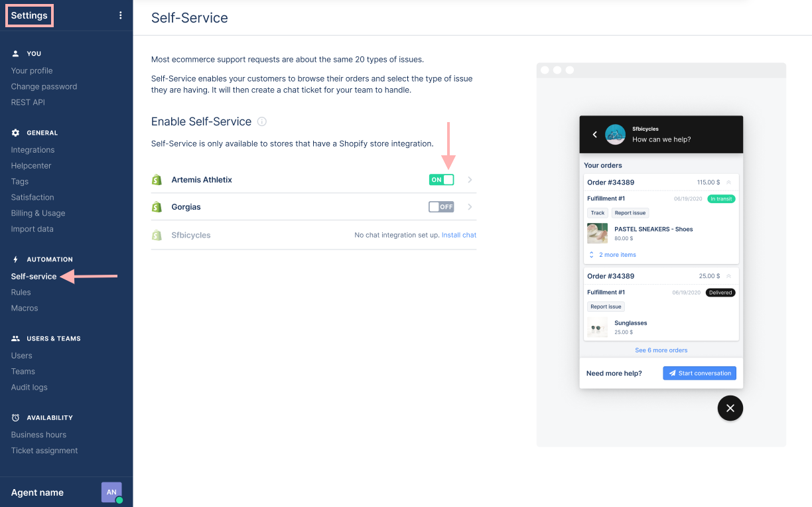
Task: Open Your profile settings
Action: (x=32, y=70)
